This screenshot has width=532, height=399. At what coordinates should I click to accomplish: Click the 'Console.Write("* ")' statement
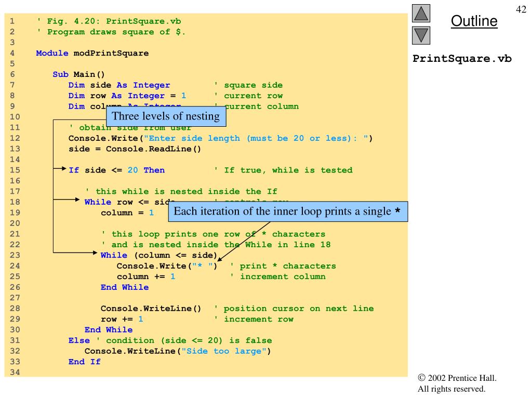[x=167, y=265]
